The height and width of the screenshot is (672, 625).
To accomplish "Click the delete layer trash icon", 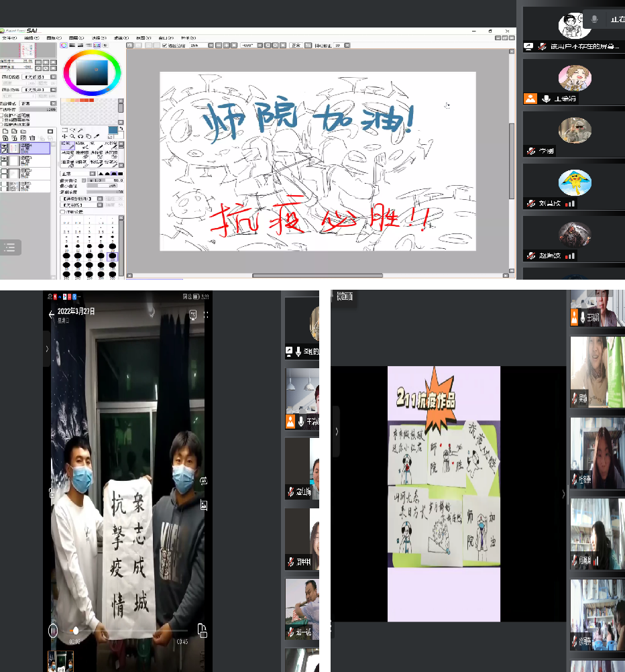I will (32, 138).
